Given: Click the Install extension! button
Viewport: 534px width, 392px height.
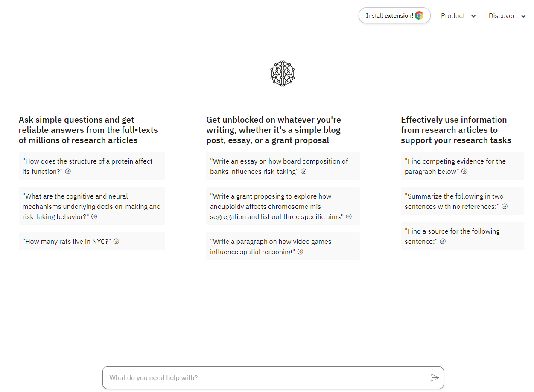Looking at the screenshot, I should tap(394, 15).
